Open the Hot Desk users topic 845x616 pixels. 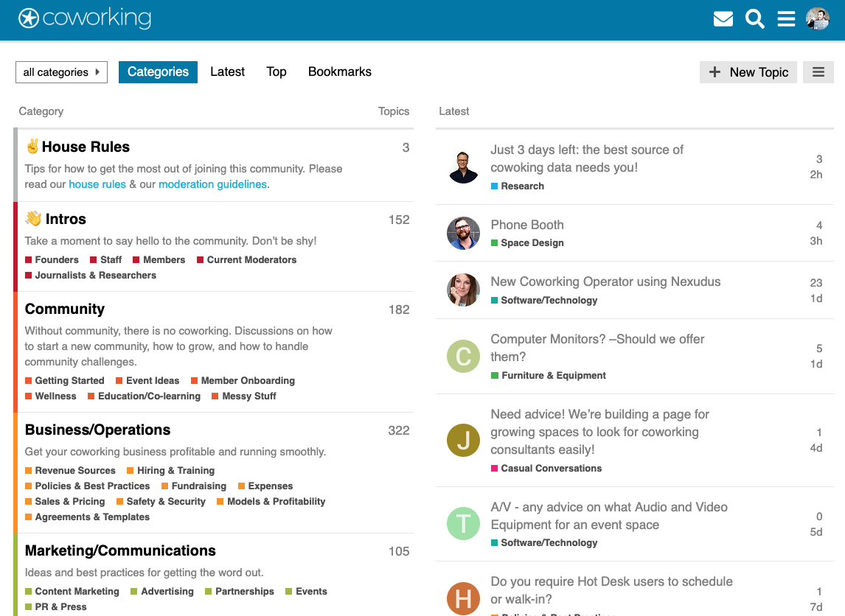(612, 590)
